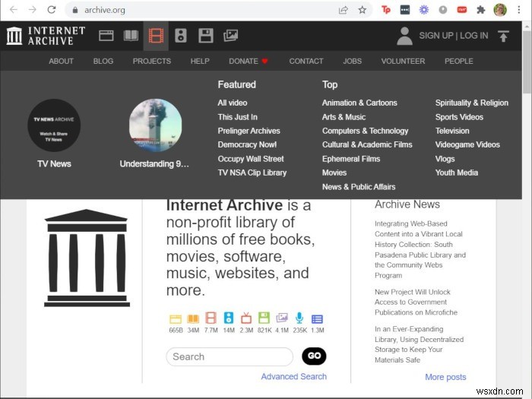Open the DONATE menu item

pyautogui.click(x=249, y=61)
